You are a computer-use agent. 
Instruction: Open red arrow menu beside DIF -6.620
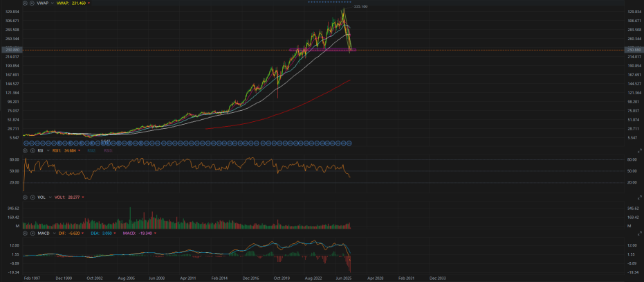82,233
